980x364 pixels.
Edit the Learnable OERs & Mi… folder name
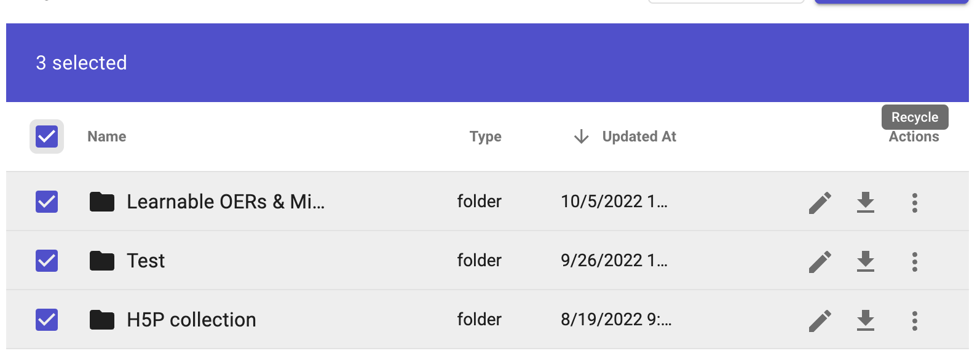pyautogui.click(x=820, y=201)
